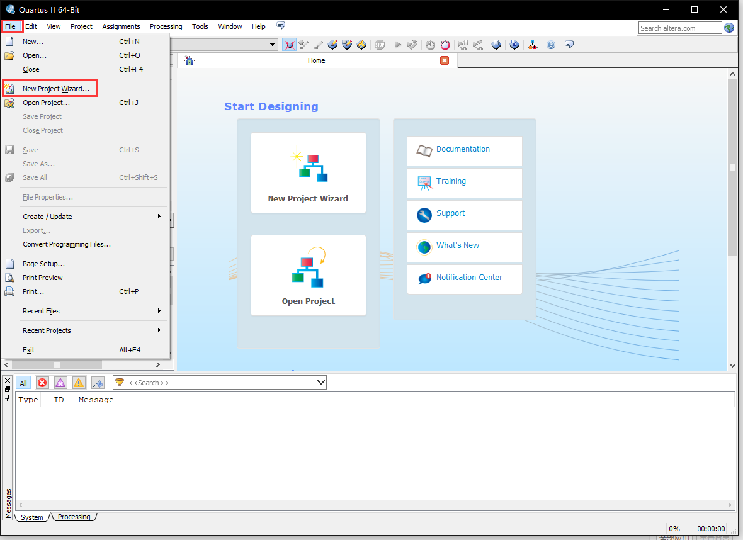This screenshot has height=541, width=743.
Task: Toggle the yellow Warning messages filter
Action: (x=79, y=382)
